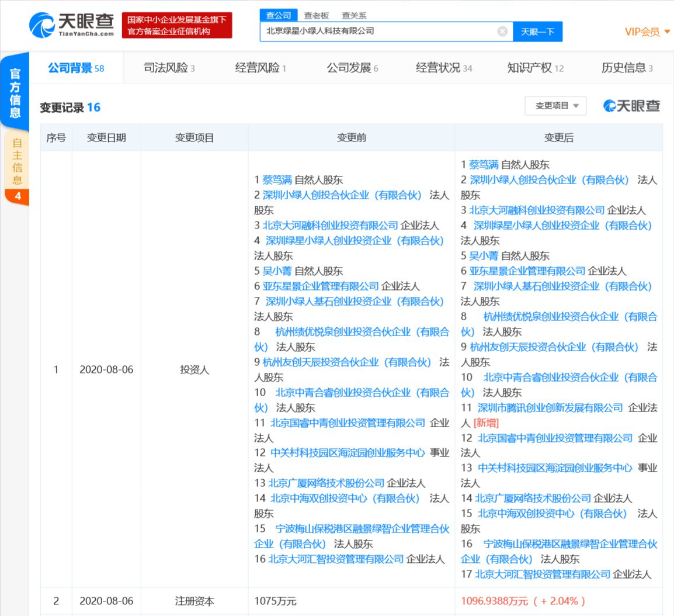The width and height of the screenshot is (674, 616).
Task: Click the company name search input field
Action: [x=380, y=32]
